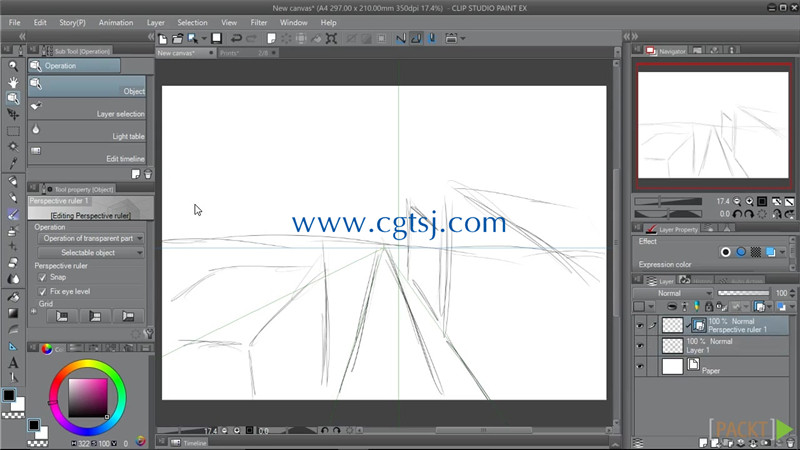800x450 pixels.
Task: Select the Layer selection sub tool
Action: click(87, 109)
